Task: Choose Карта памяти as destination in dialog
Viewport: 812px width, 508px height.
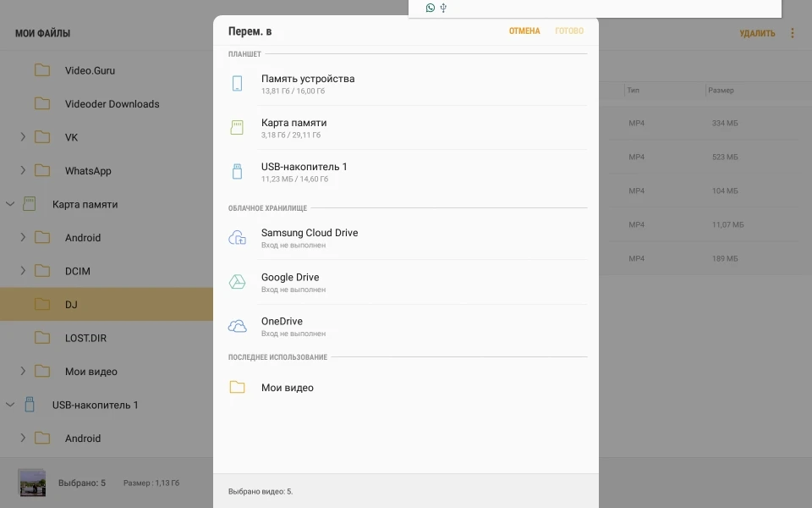Action: [x=407, y=128]
